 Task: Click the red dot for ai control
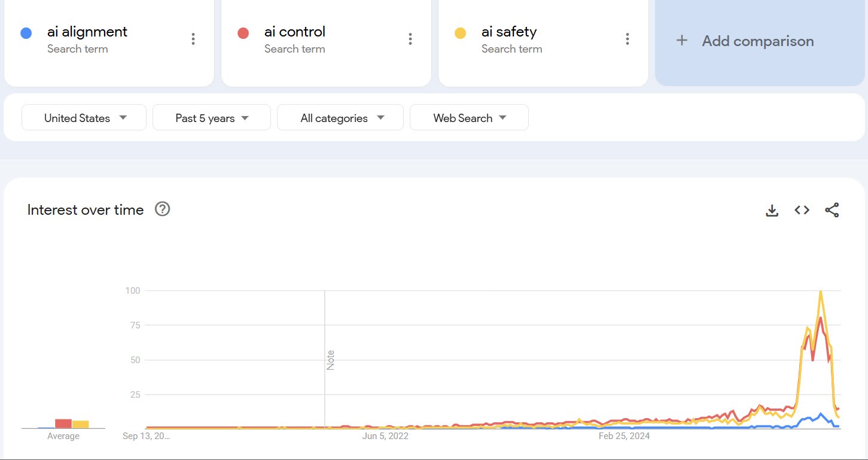point(243,33)
